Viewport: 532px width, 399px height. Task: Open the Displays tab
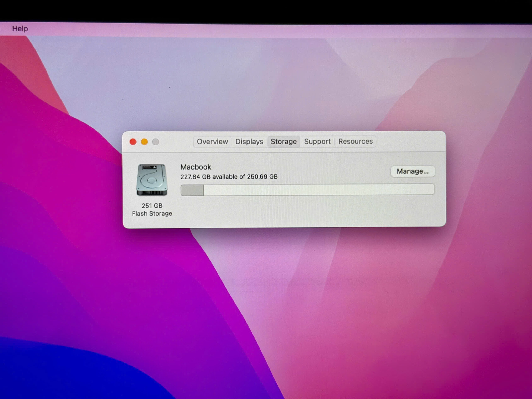coord(249,142)
